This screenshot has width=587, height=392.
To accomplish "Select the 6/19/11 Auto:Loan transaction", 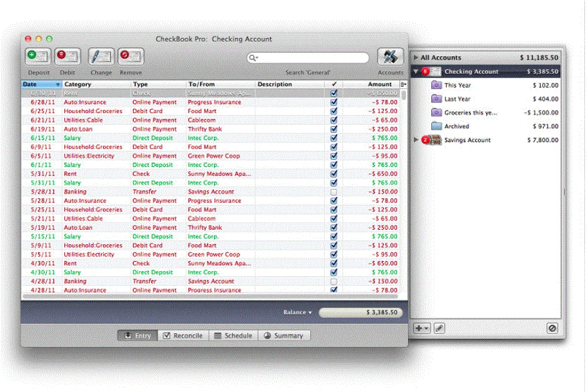I will (x=211, y=129).
